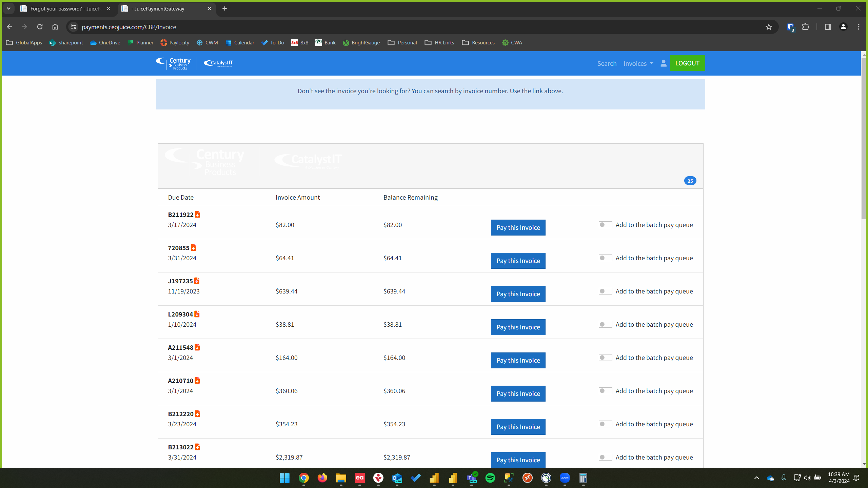Pay invoice A211548 using Pay this Invoice
Viewport: 868px width, 488px height.
click(518, 360)
